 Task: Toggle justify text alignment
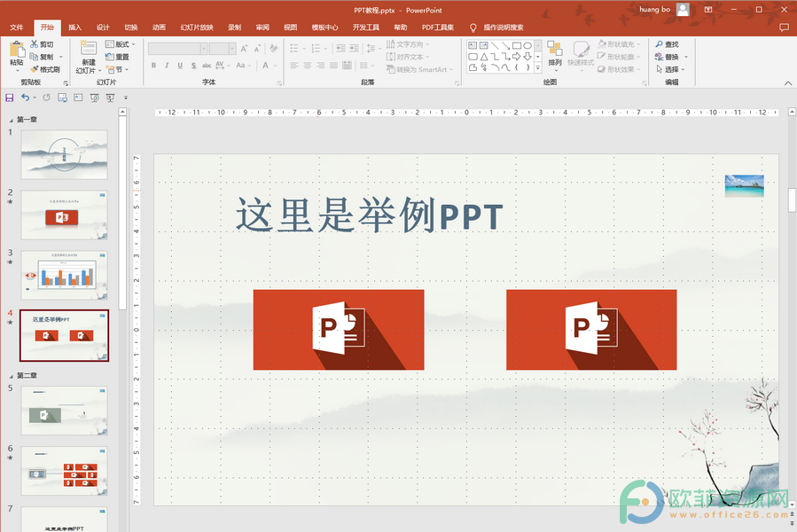[334, 65]
